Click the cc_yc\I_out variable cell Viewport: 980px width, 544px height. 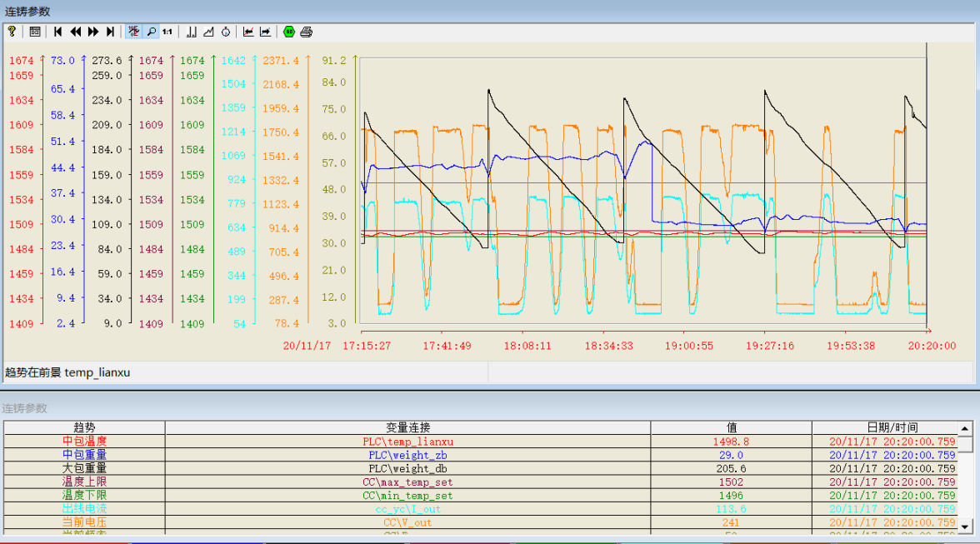407,508
